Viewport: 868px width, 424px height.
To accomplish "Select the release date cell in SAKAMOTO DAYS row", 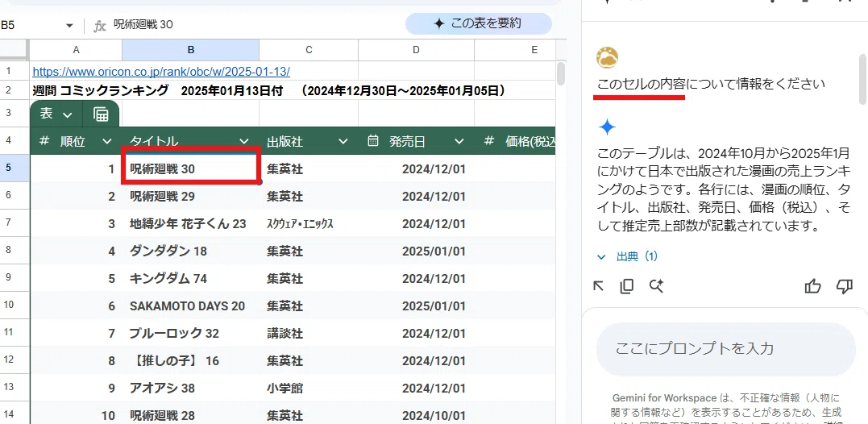I will (x=417, y=306).
